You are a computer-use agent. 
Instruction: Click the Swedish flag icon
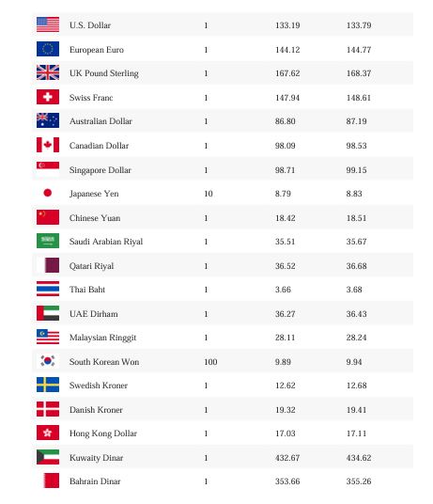48,385
